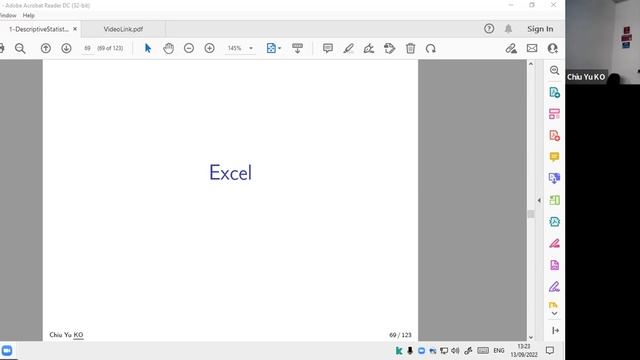640x360 pixels.
Task: Open the Window menu
Action: pos(8,15)
